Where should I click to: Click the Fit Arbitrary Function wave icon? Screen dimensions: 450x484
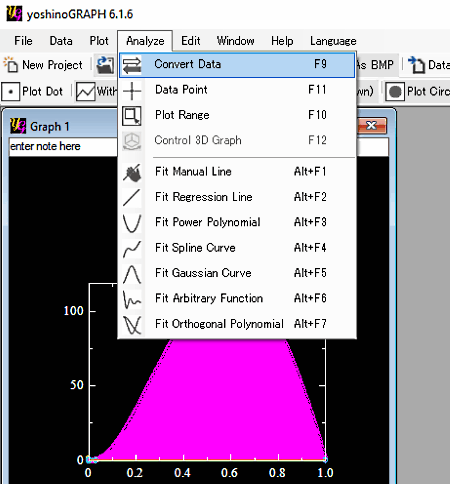(x=132, y=299)
